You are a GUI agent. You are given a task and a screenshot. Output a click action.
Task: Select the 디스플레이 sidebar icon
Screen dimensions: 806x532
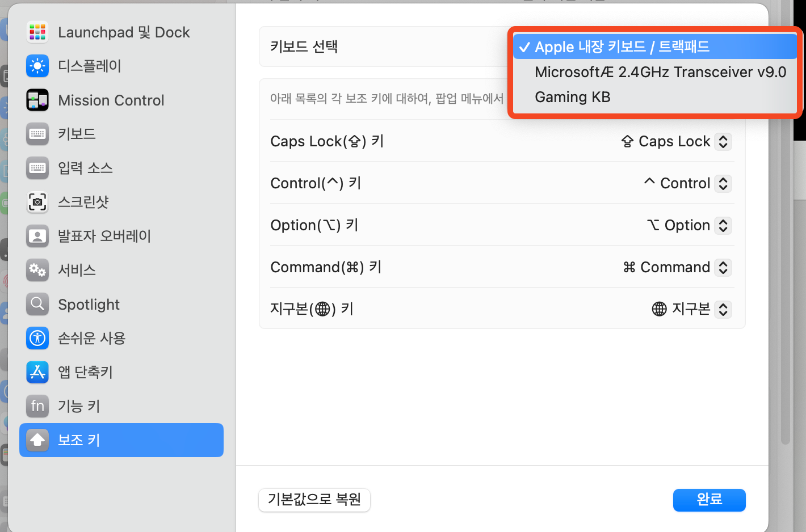tap(37, 66)
